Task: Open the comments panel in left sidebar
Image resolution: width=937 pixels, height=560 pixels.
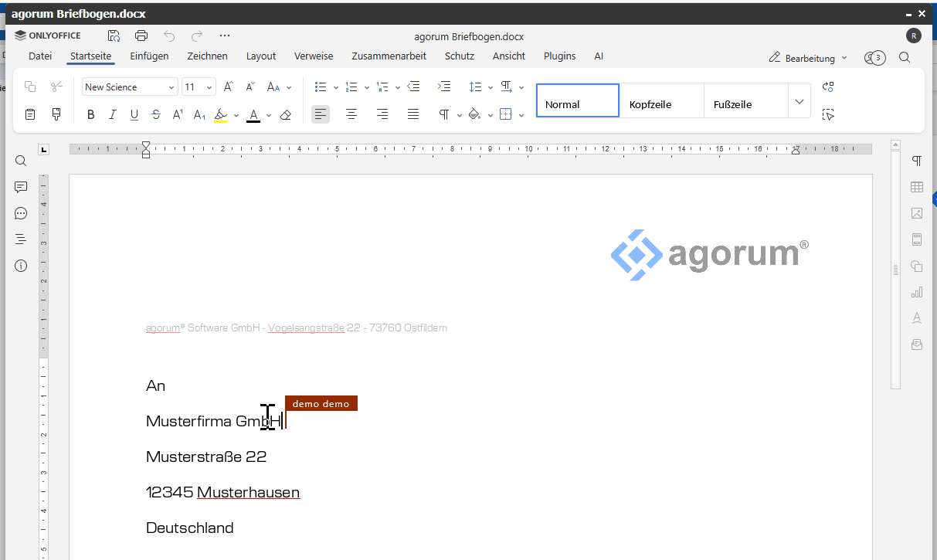Action: 21,187
